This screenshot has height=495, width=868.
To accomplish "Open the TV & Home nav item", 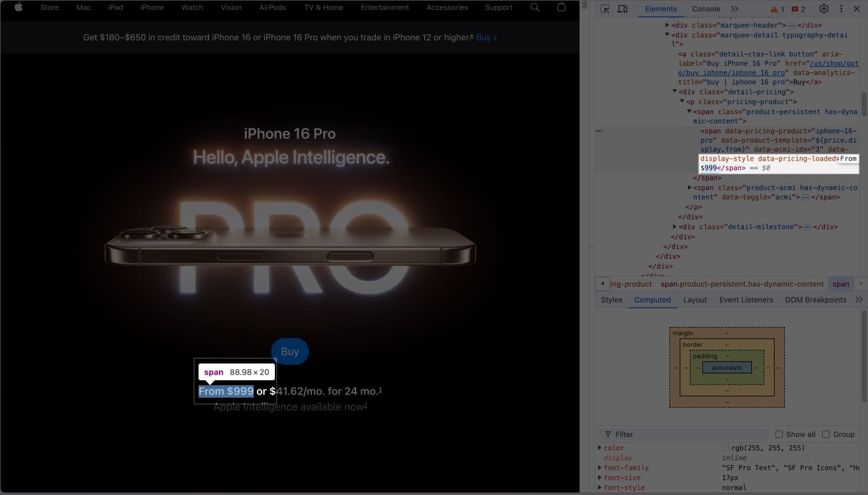I will coord(324,7).
